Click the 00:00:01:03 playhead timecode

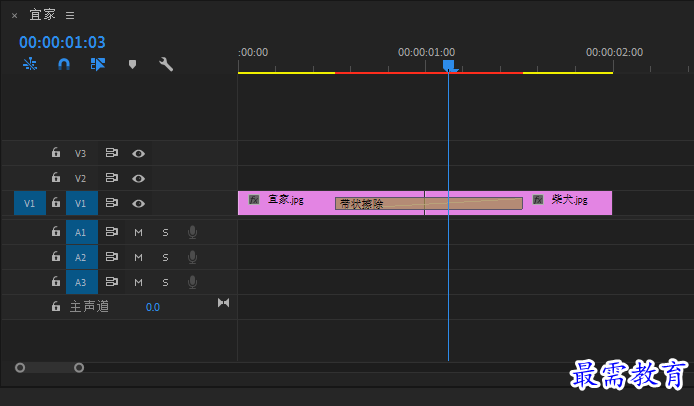[62, 42]
